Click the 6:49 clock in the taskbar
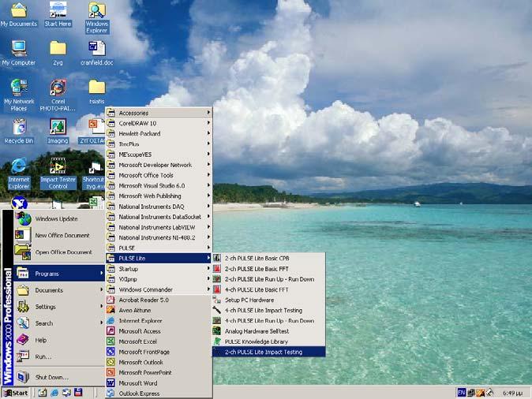Image resolution: width=532 pixels, height=399 pixels. pos(512,393)
